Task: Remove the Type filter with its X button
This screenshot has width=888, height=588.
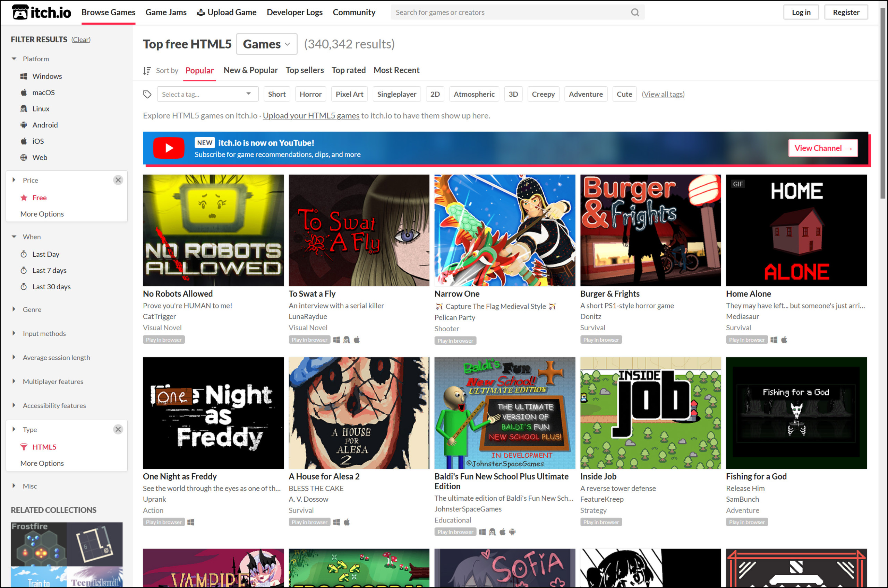Action: click(x=118, y=429)
